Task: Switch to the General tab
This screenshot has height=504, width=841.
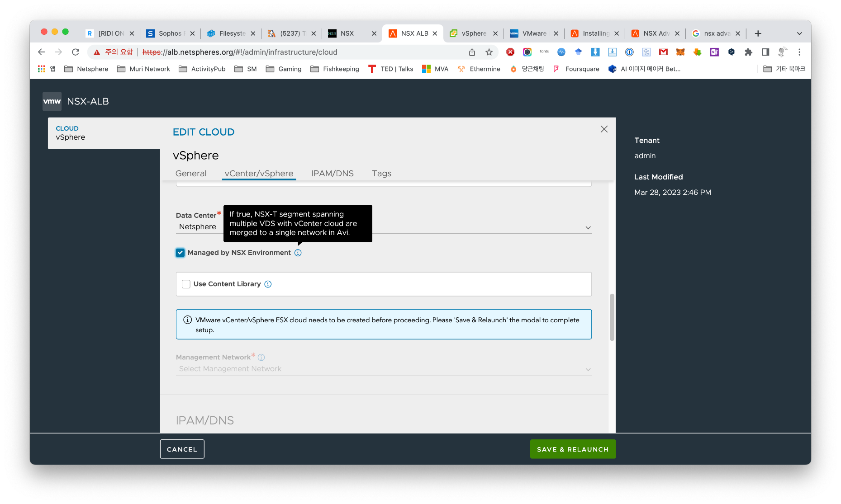Action: click(x=191, y=174)
